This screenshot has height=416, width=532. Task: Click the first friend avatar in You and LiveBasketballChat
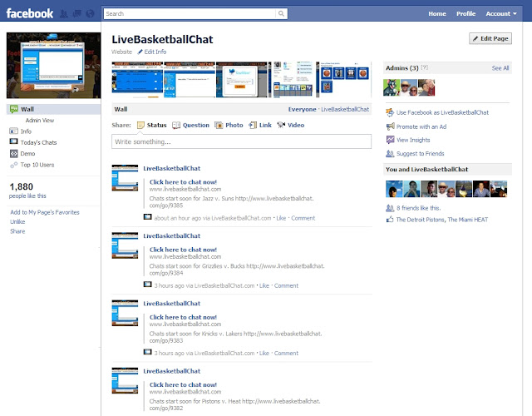click(394, 189)
